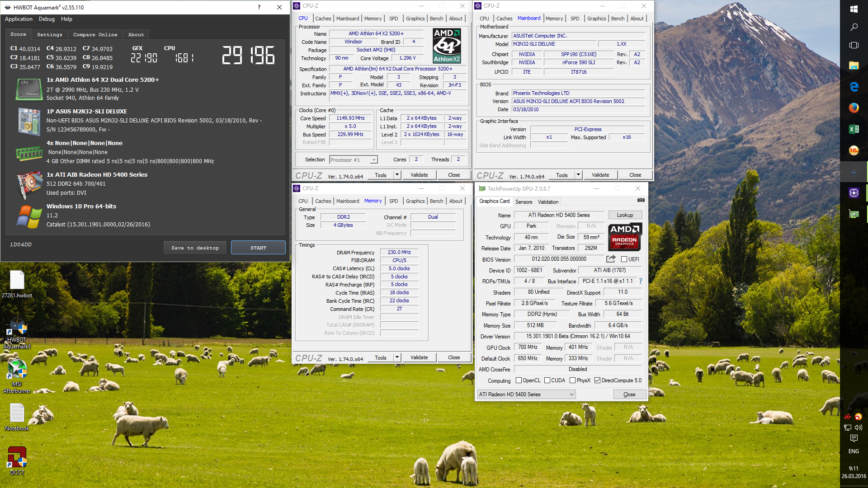Click the ENG language indicator
Viewport: 868px width, 488px height.
click(854, 451)
